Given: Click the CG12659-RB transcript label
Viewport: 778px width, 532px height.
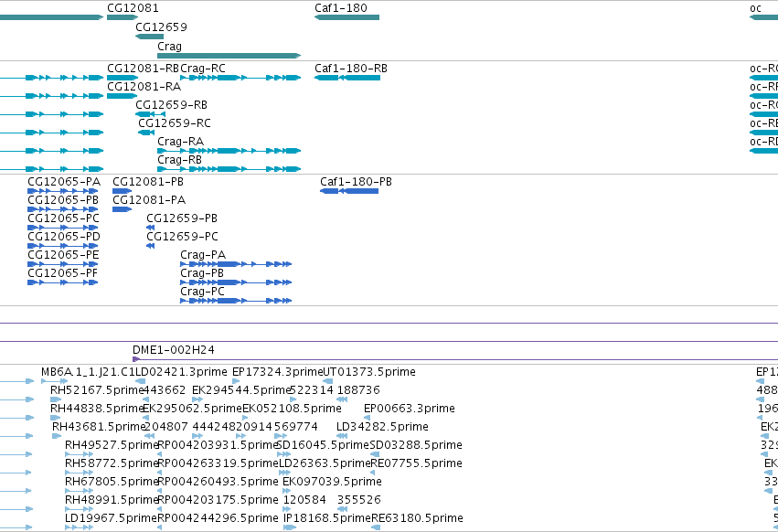Looking at the screenshot, I should pyautogui.click(x=171, y=105).
